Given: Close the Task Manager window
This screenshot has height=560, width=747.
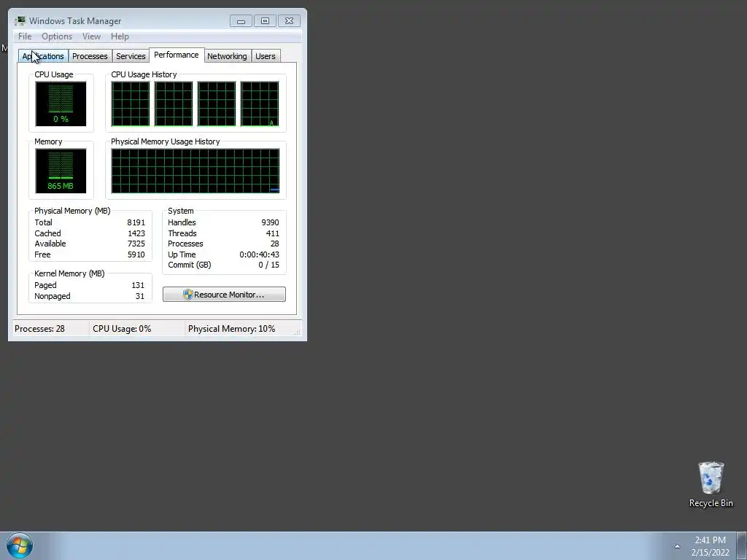Looking at the screenshot, I should click(x=289, y=21).
